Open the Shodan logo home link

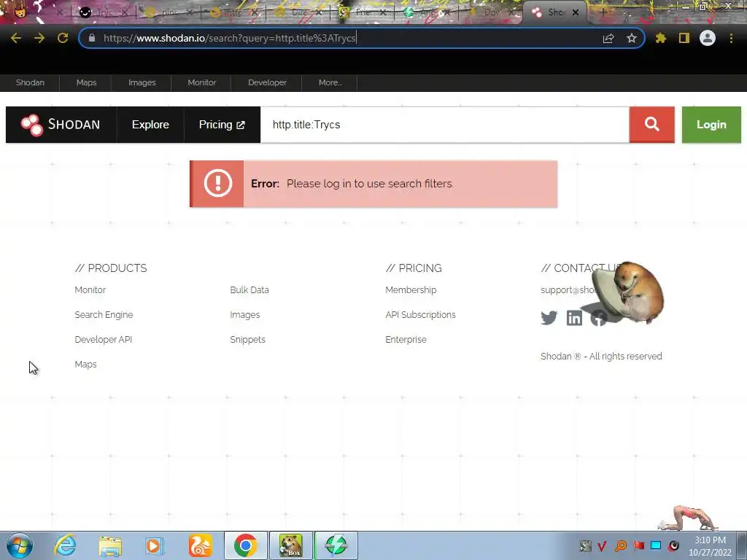click(x=61, y=125)
